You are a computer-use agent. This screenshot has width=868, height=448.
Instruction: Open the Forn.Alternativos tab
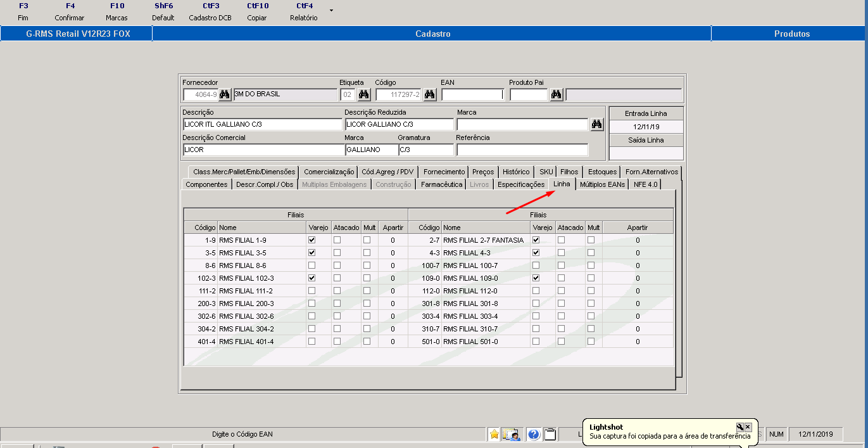651,172
